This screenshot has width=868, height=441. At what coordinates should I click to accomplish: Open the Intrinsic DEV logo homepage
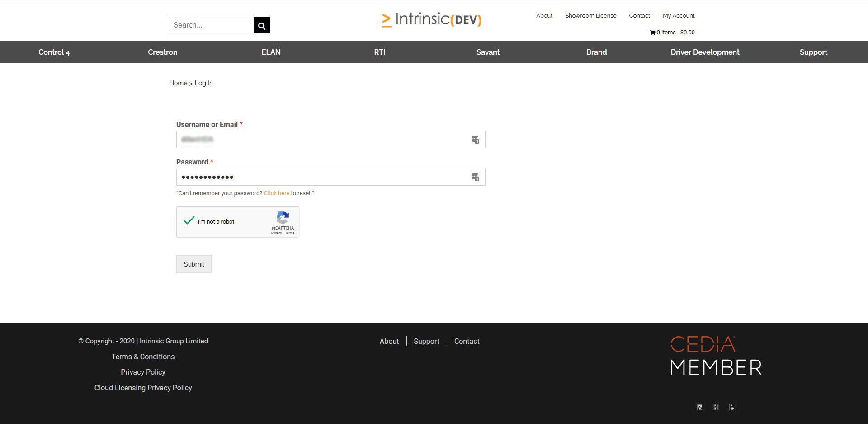pos(432,19)
